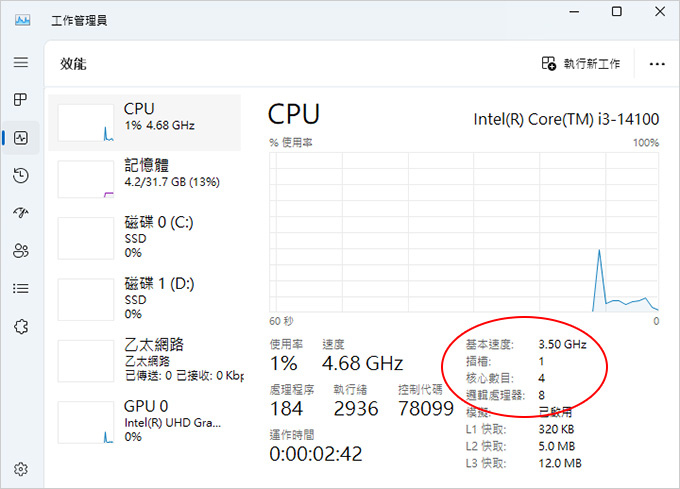The width and height of the screenshot is (680, 489).
Task: Click the 1% usage value
Action: pos(284,363)
